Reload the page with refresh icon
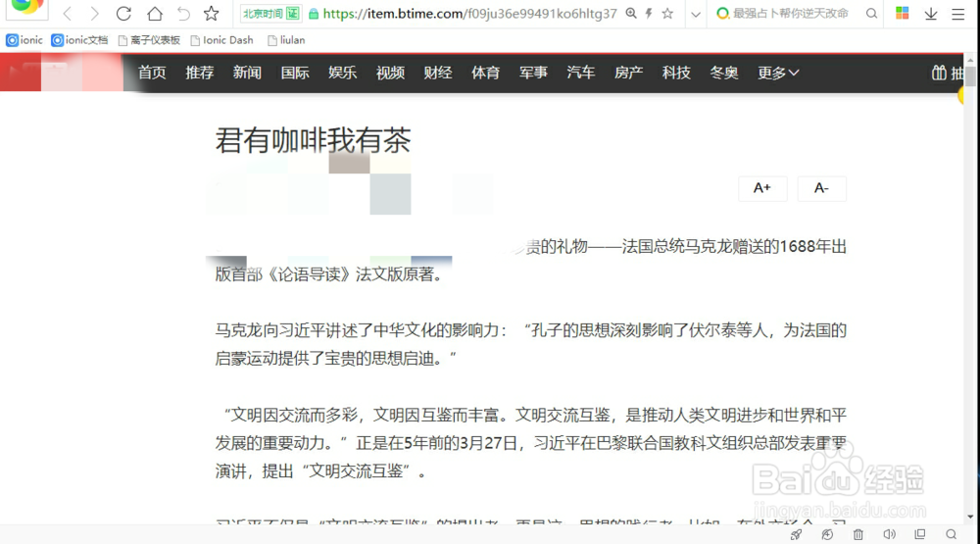Image resolution: width=980 pixels, height=544 pixels. (123, 13)
